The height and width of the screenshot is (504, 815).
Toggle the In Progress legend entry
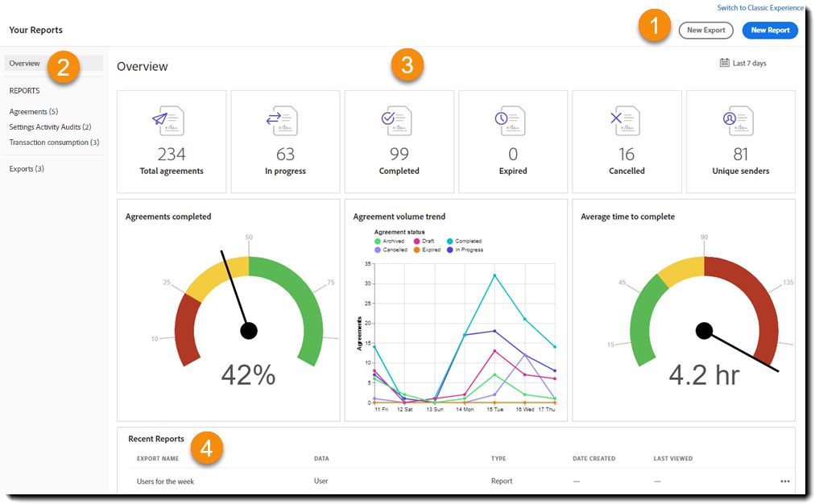tap(465, 250)
